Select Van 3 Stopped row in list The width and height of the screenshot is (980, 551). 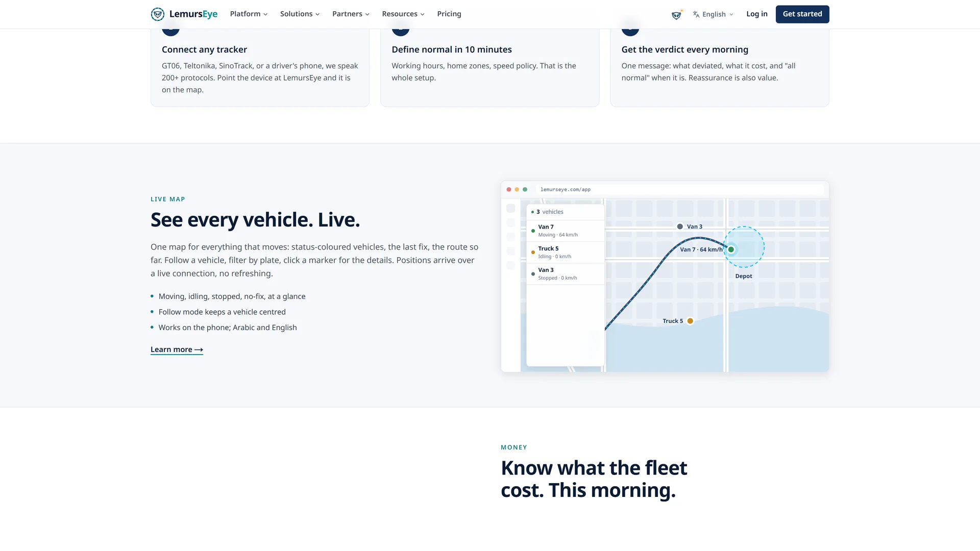click(x=566, y=274)
